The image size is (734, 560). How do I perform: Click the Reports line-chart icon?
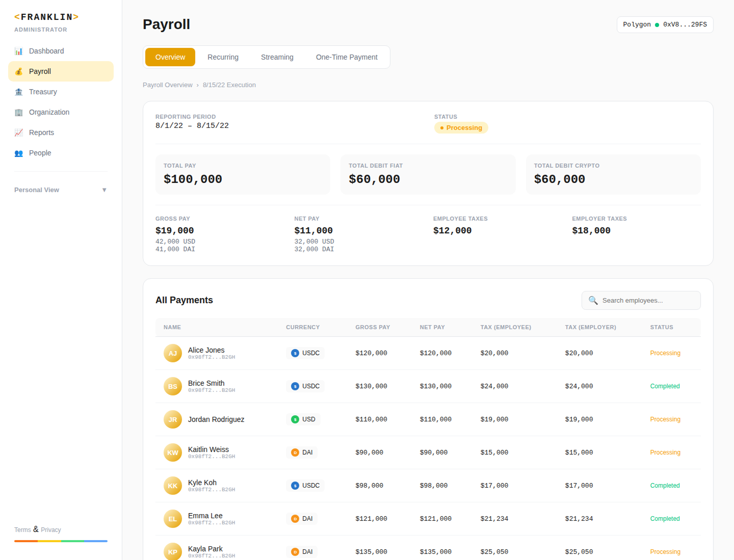pos(19,132)
